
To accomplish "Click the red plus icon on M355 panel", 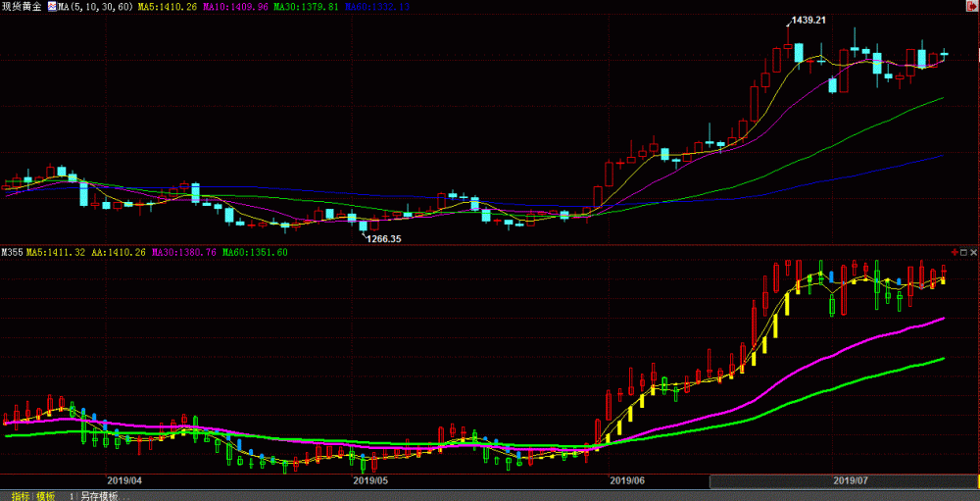I will coord(955,251).
